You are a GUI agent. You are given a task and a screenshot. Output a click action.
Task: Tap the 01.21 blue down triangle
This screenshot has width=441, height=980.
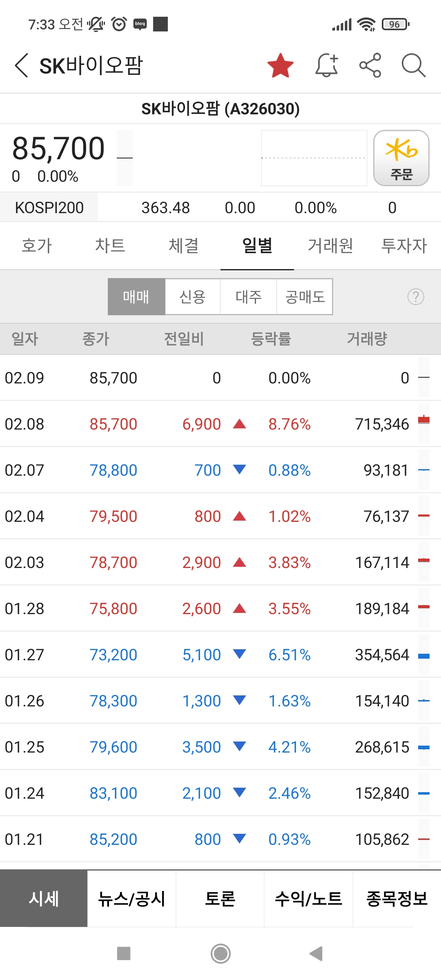click(239, 839)
